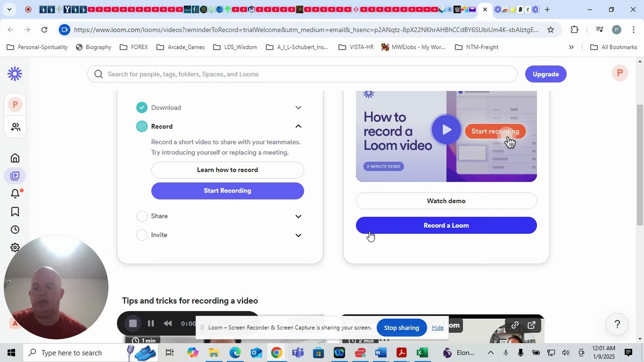Click the Upgrade button

[x=545, y=74]
